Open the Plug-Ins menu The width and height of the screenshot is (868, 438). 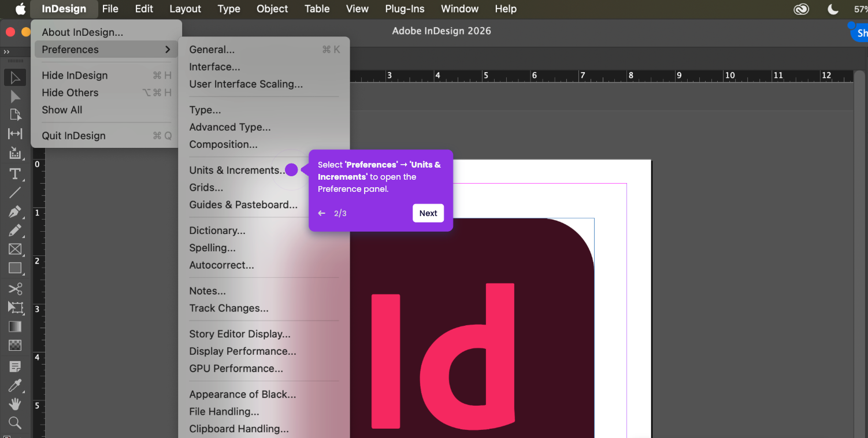pos(405,9)
